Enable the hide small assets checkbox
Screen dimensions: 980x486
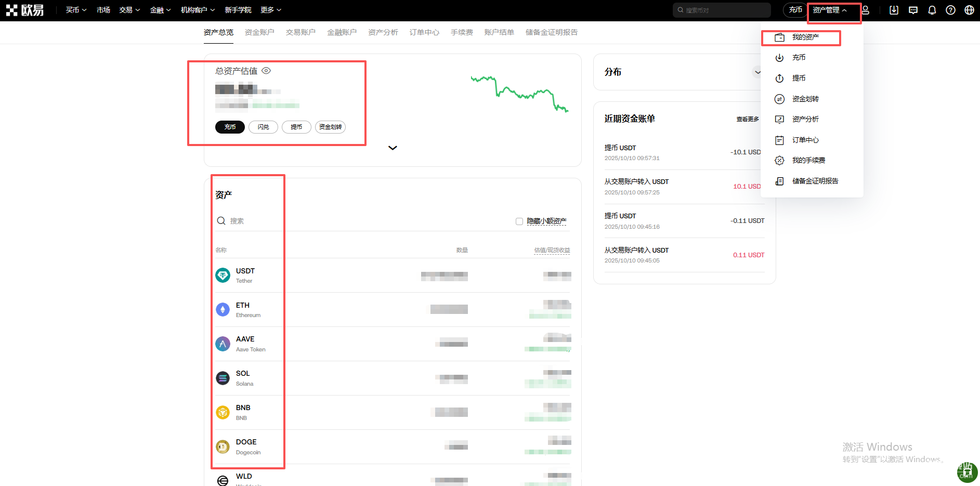pyautogui.click(x=519, y=221)
